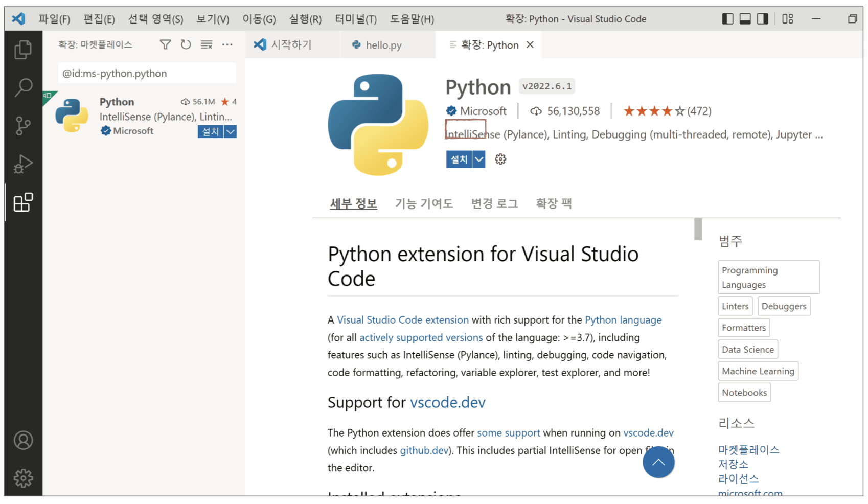Screen dimensions: 868x504
Task: Open the vscode.dev heading link
Action: [x=447, y=402]
